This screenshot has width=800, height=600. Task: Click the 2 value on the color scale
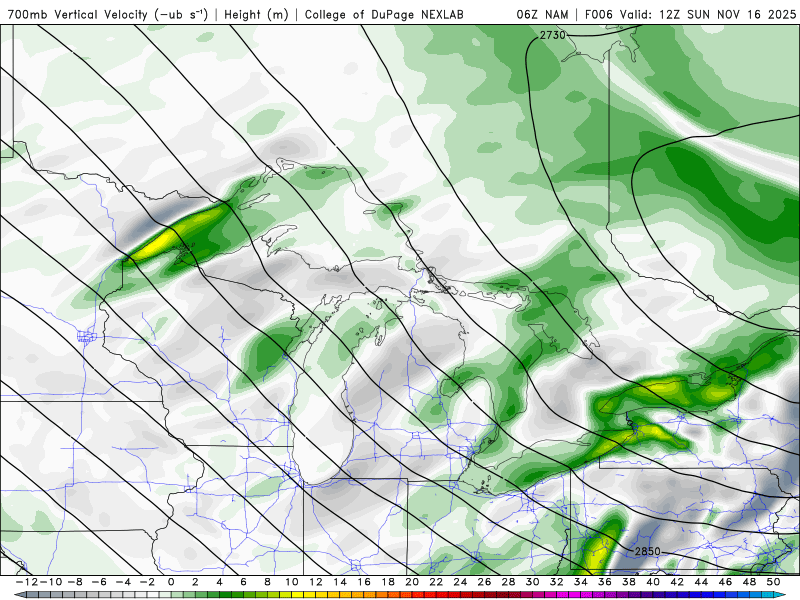click(x=195, y=582)
